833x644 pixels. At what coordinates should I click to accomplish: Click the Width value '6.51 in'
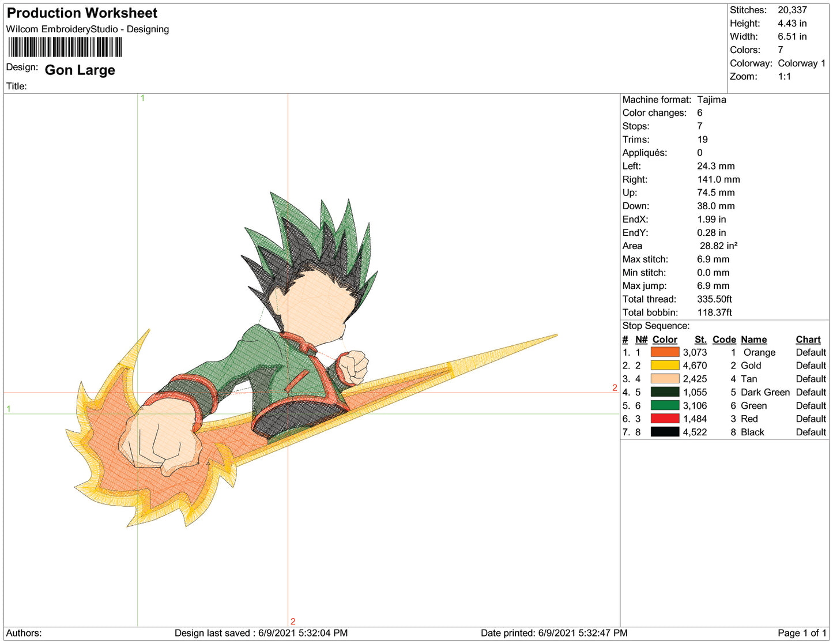point(792,36)
